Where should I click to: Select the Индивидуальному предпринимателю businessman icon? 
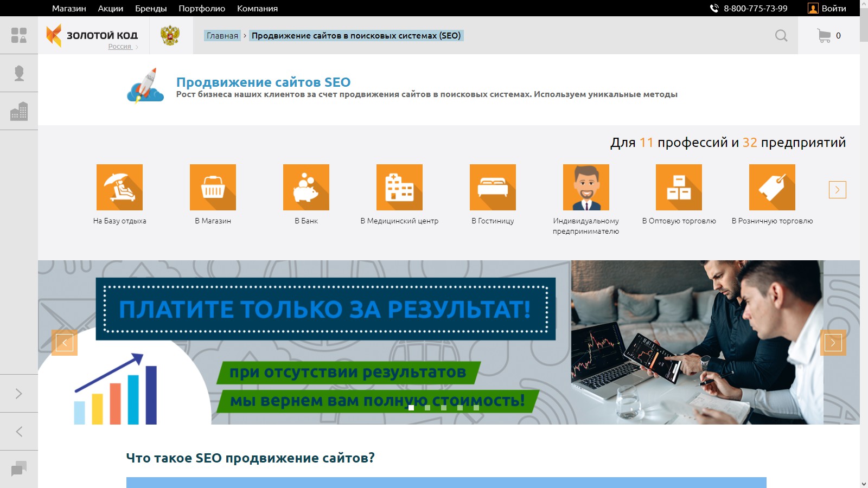click(x=586, y=187)
